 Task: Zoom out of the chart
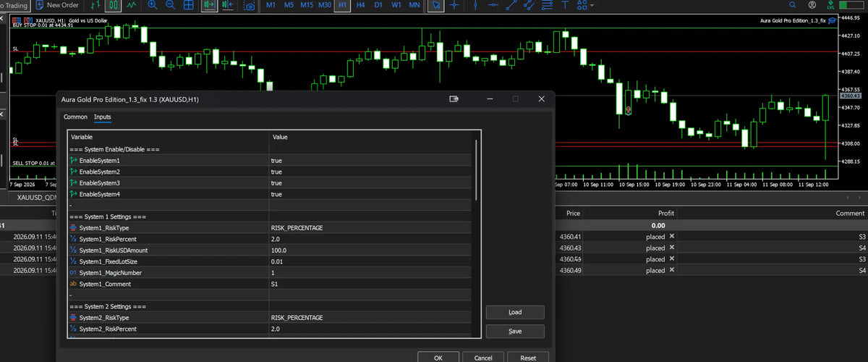coord(170,5)
